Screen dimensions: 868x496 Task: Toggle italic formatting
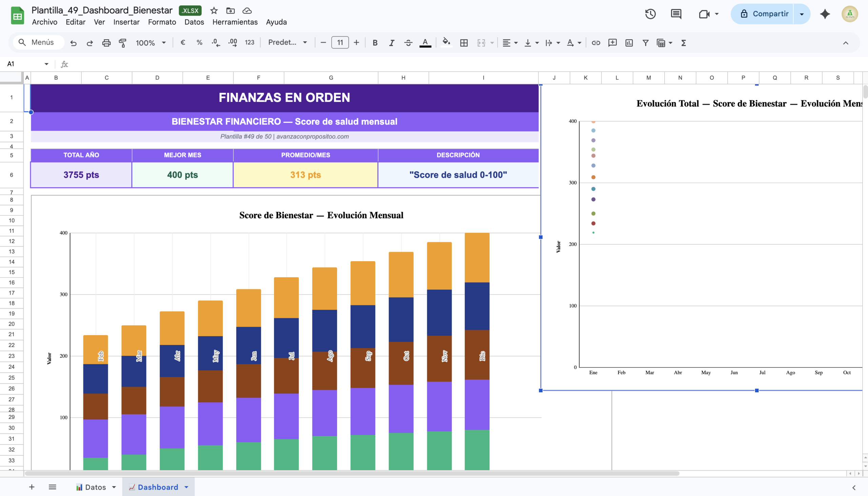pos(392,43)
